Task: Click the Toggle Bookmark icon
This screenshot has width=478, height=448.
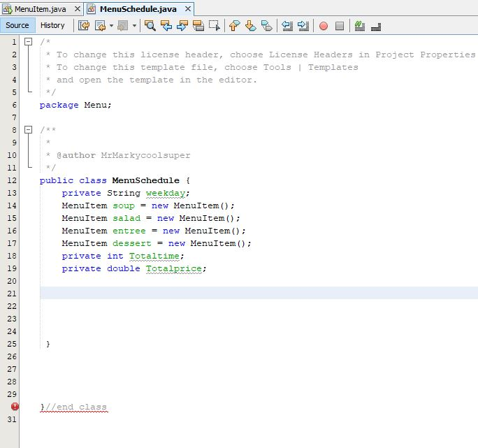Action: [x=267, y=26]
